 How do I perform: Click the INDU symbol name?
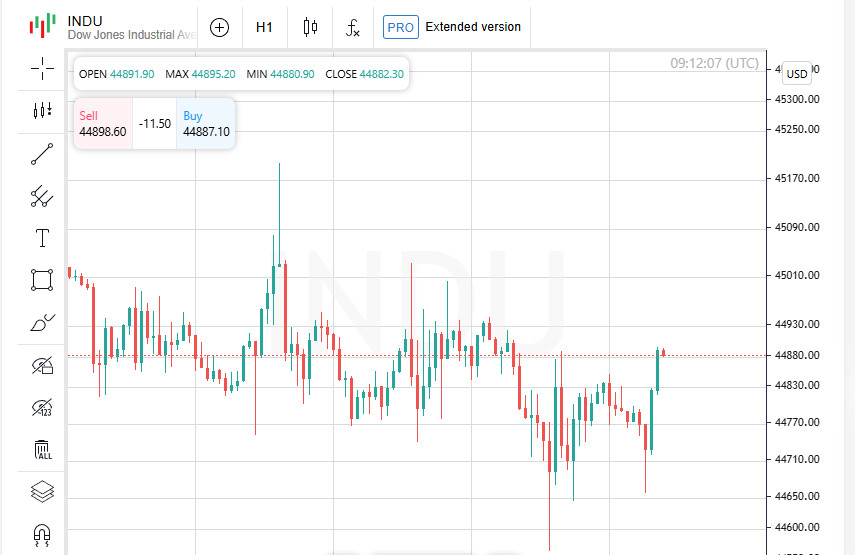(x=85, y=21)
